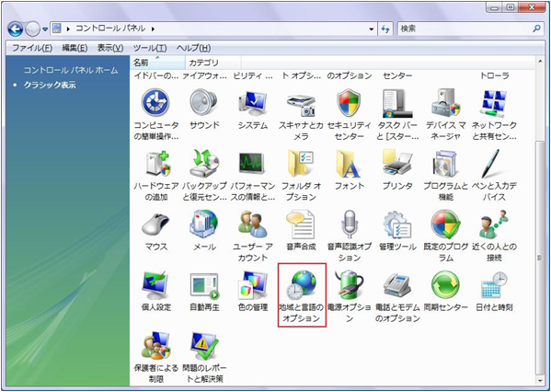Screen dimensions: 551x392
Task: Click the vertical scrollbar thumb
Action: pyautogui.click(x=540, y=258)
